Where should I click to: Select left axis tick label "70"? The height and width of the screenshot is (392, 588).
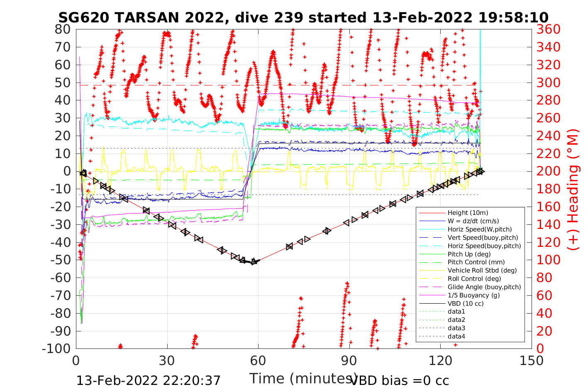click(x=63, y=47)
